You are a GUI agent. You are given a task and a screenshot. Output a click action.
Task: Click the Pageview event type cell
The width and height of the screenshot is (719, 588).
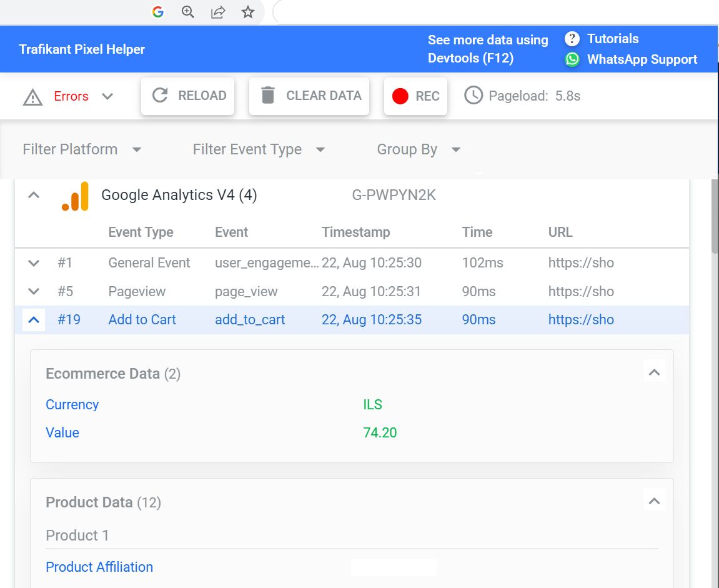tap(137, 292)
